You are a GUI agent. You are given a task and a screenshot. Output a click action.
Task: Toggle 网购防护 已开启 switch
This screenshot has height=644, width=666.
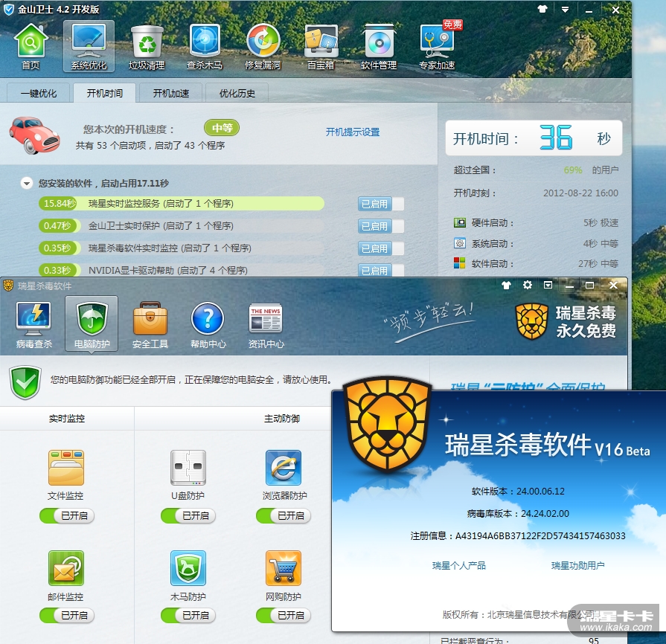pos(284,615)
